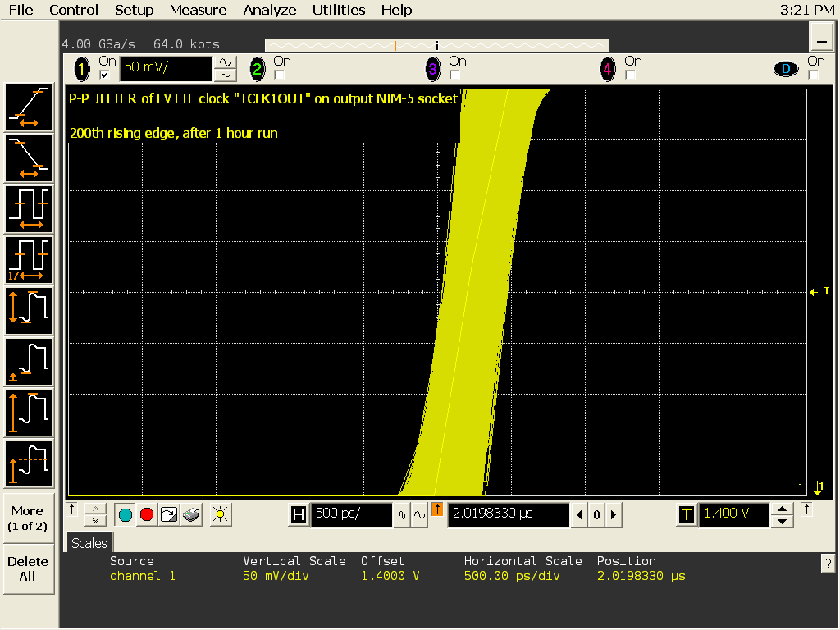The height and width of the screenshot is (630, 840).
Task: Select the fall time measurement icon
Action: (29, 158)
